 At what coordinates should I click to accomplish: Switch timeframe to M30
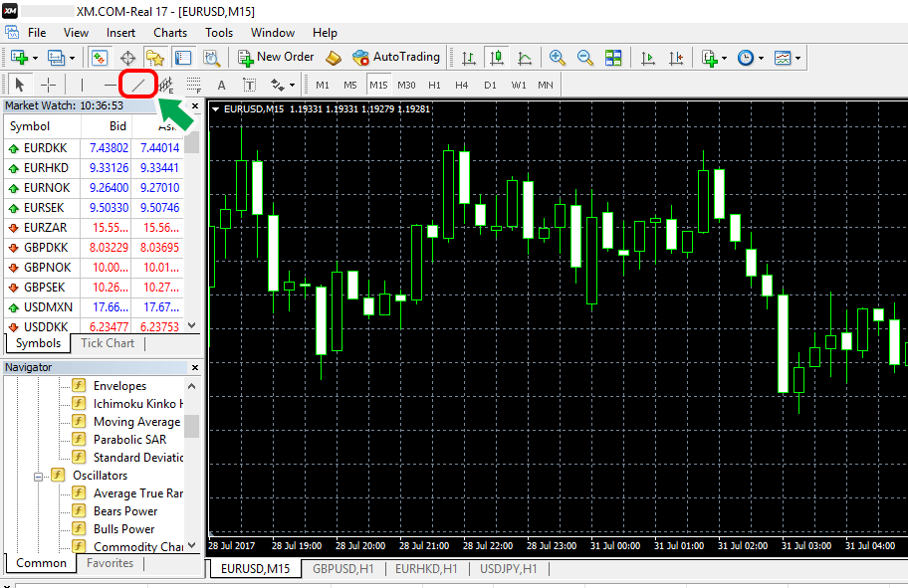click(406, 86)
